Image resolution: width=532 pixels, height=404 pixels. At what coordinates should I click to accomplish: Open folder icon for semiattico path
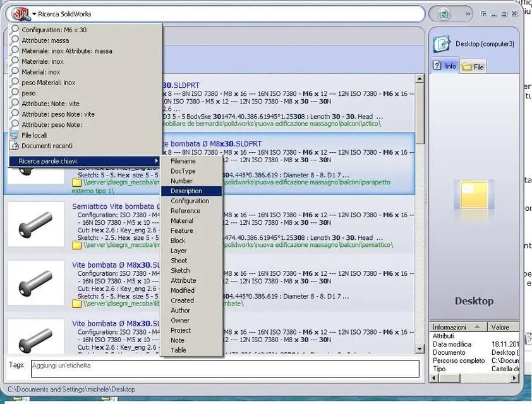pos(76,245)
